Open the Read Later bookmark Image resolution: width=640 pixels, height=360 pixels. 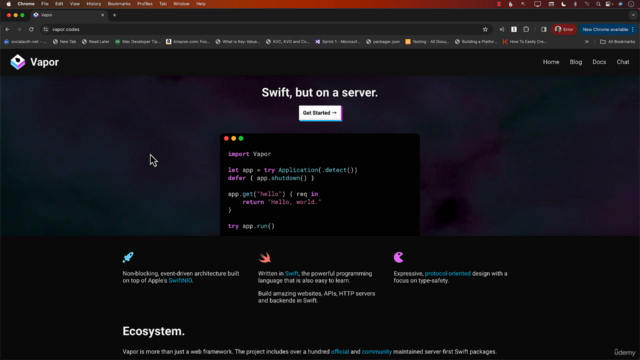pos(96,42)
